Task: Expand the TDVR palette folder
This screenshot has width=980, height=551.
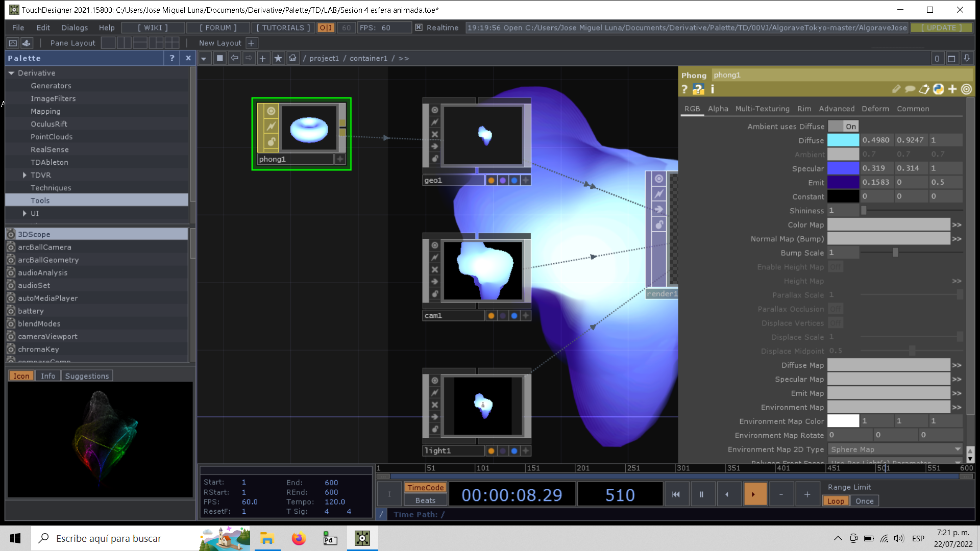Action: point(24,175)
